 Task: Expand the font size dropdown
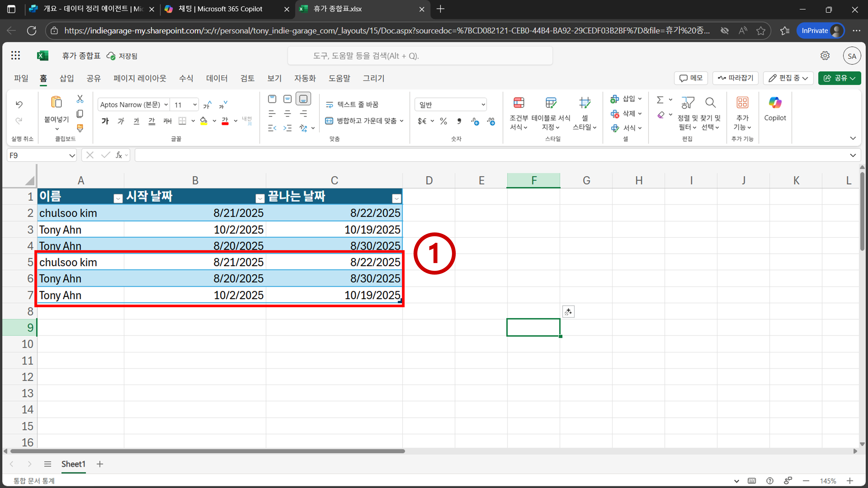pos(194,105)
